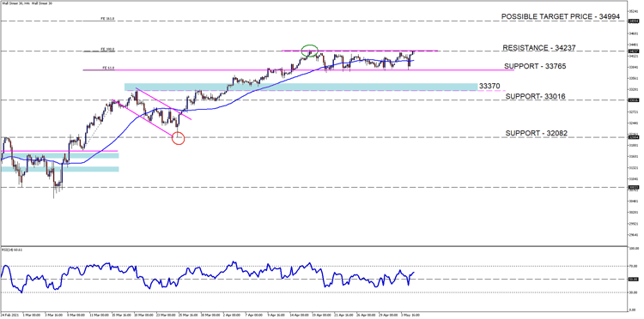644x319 pixels.
Task: Select the 'RESISTANCE - 34237' annotation
Action: [x=538, y=48]
